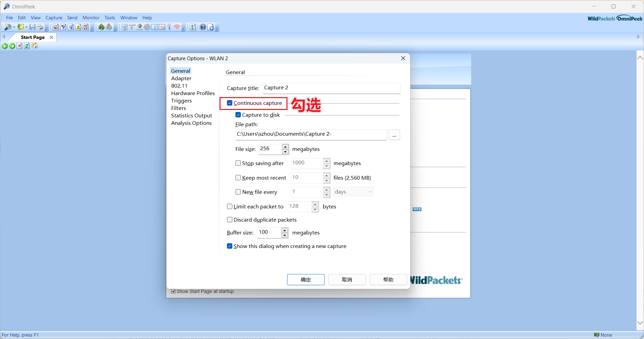The width and height of the screenshot is (644, 339).
Task: Close the Capture Options dialog
Action: [403, 58]
